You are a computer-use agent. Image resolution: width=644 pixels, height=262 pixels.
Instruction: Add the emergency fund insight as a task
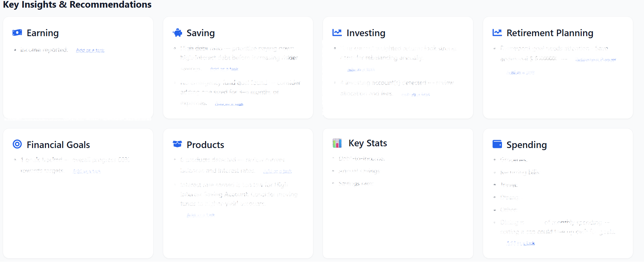pos(229,103)
